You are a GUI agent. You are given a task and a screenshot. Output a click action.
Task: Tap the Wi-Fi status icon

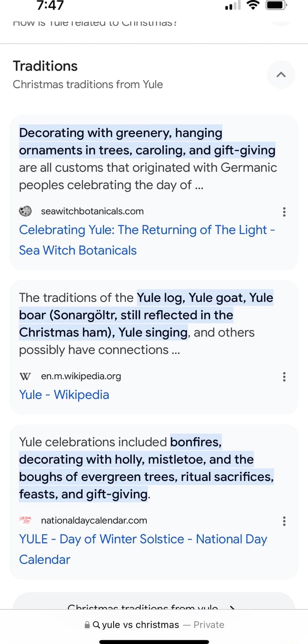point(254,6)
